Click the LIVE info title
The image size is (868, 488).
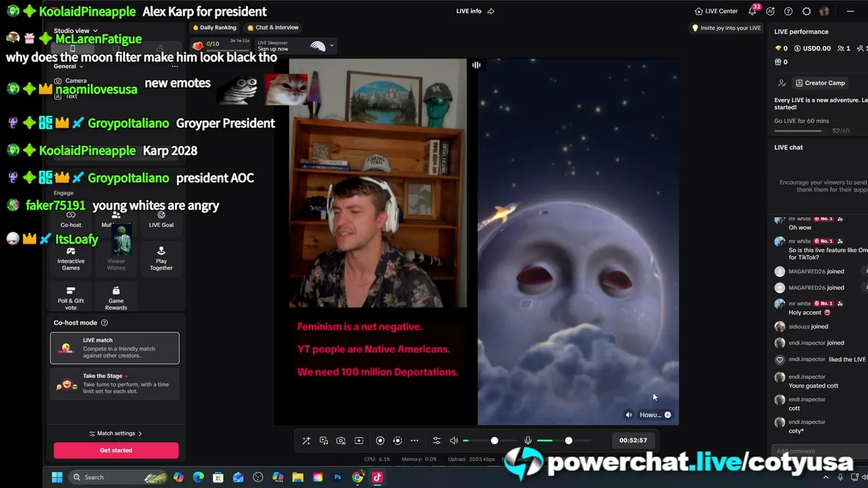[x=469, y=11]
